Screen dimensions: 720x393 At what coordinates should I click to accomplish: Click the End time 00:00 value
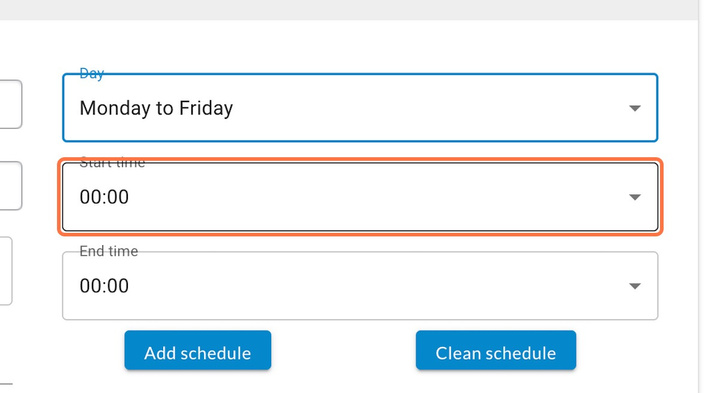[x=104, y=286]
